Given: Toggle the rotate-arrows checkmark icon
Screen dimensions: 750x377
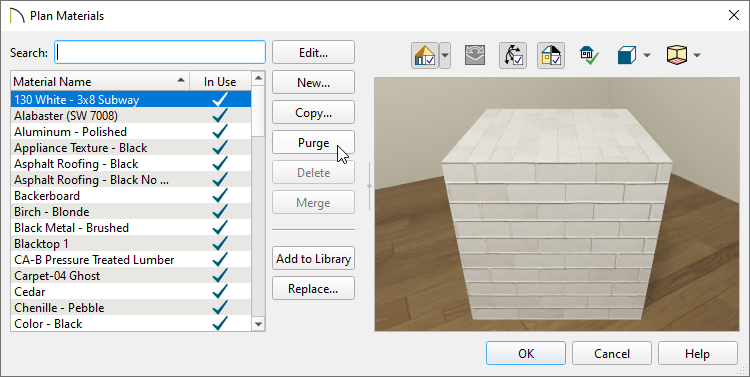Looking at the screenshot, I should [513, 55].
